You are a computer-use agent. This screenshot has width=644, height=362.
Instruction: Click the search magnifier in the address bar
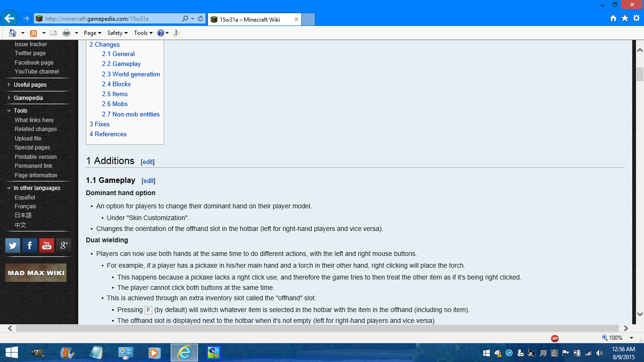(x=185, y=19)
